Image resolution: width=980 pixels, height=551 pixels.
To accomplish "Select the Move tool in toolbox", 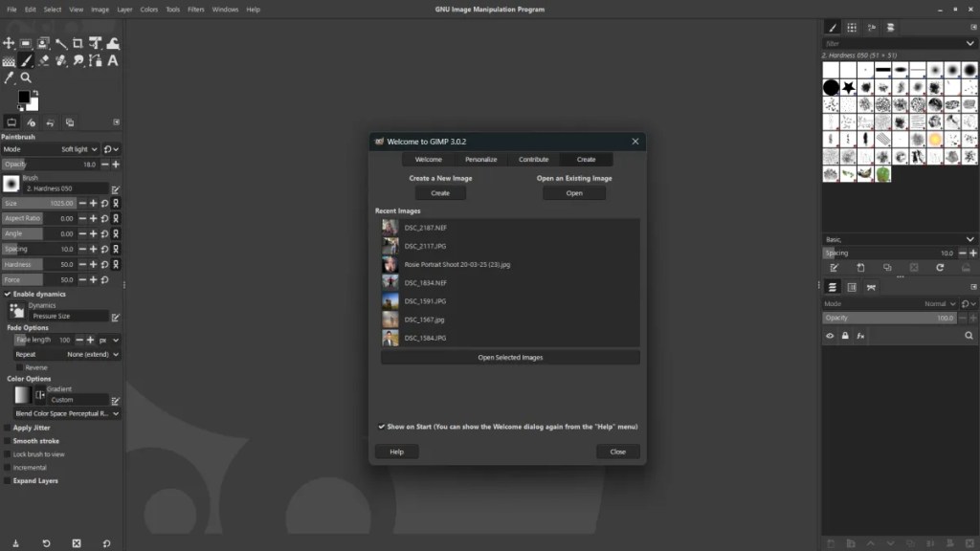I will point(9,43).
